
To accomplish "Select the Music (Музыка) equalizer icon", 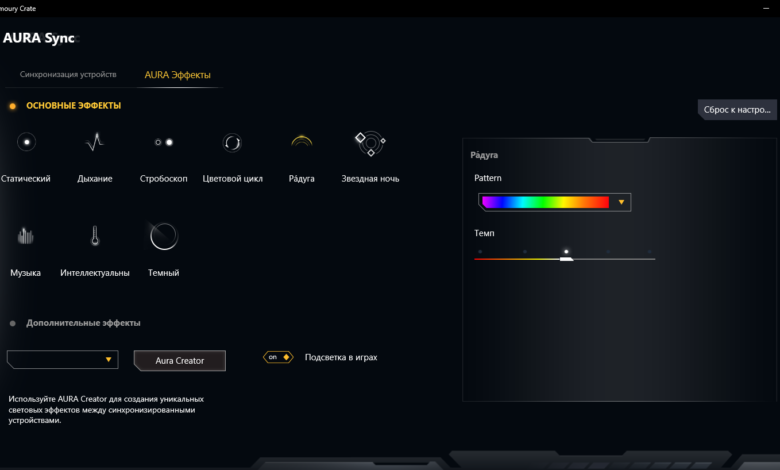I will tap(25, 236).
